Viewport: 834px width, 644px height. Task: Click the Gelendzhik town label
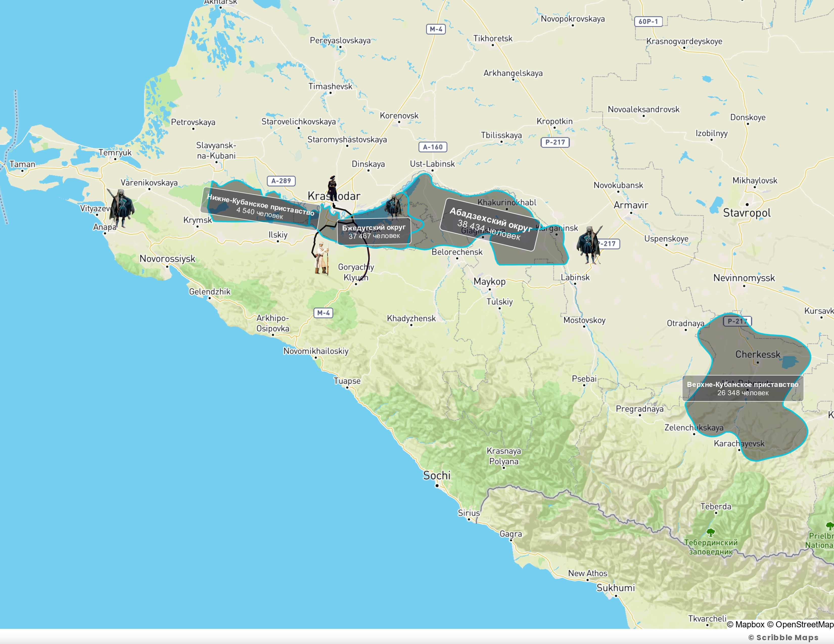pos(210,291)
